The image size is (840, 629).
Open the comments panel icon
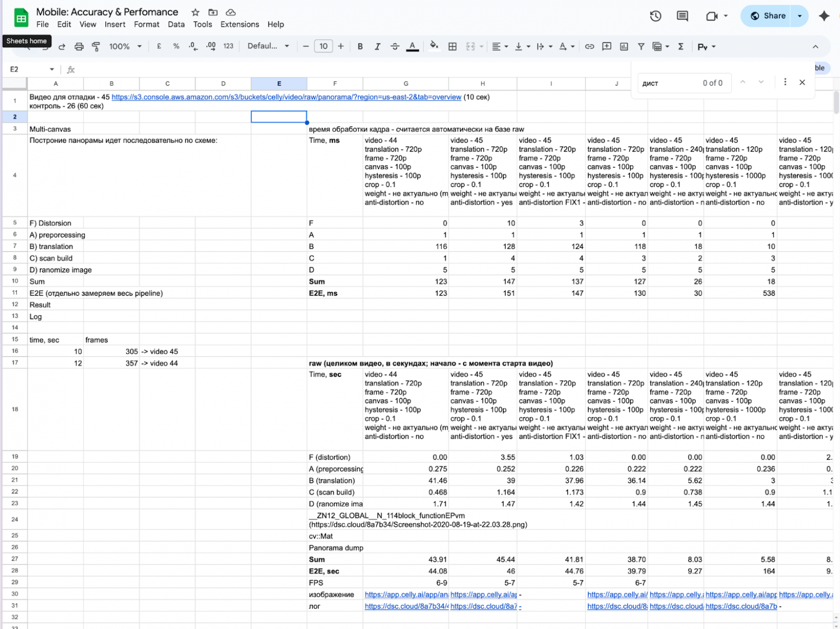point(682,16)
